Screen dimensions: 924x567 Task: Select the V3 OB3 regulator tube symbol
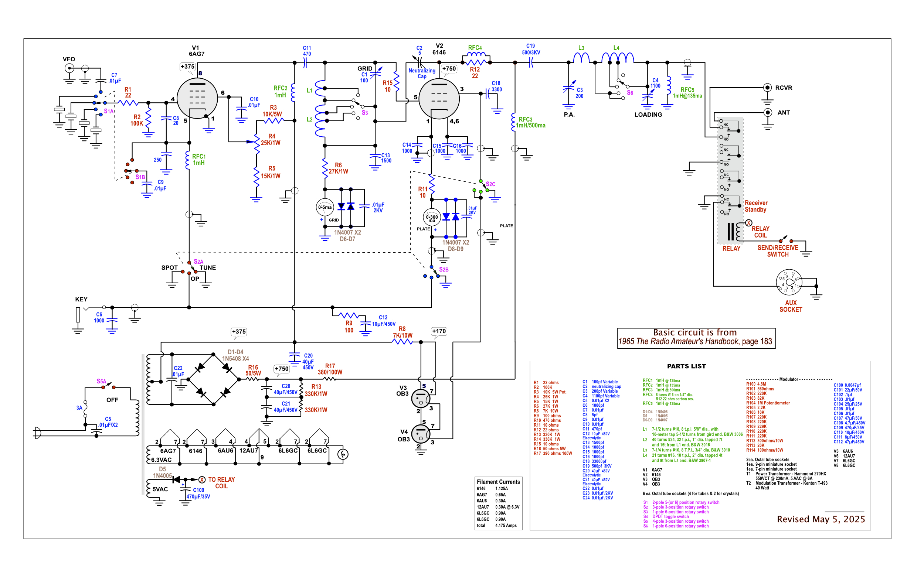pyautogui.click(x=421, y=399)
